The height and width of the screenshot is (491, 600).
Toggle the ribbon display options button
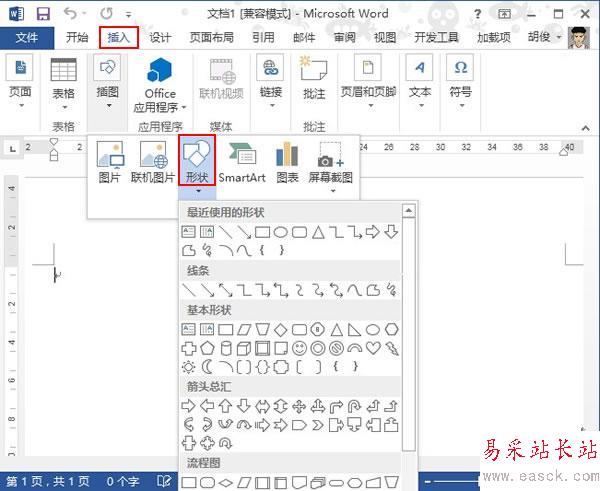pyautogui.click(x=504, y=14)
